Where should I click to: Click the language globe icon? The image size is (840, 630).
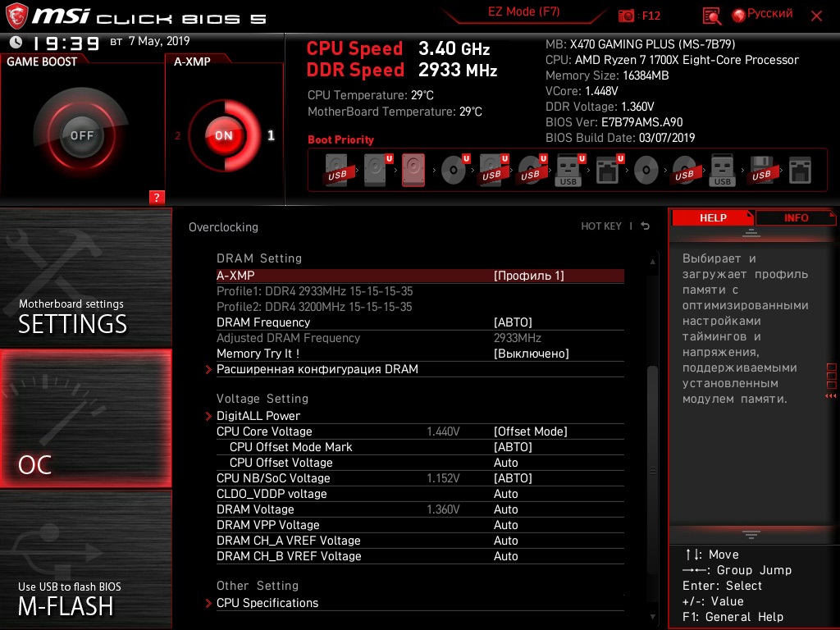739,16
